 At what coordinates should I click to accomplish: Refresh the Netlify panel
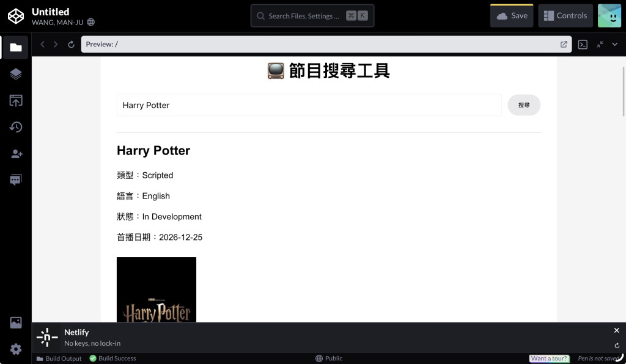pos(617,346)
